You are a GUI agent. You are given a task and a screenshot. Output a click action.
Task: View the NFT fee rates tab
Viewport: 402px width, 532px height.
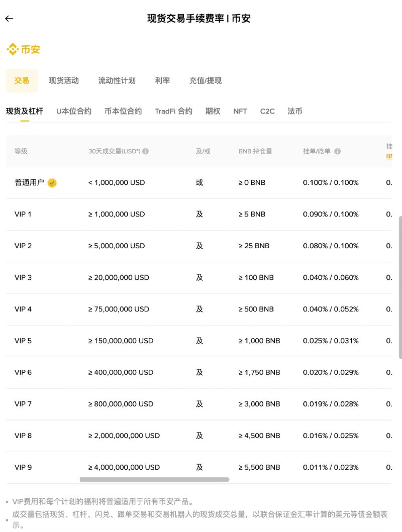240,111
